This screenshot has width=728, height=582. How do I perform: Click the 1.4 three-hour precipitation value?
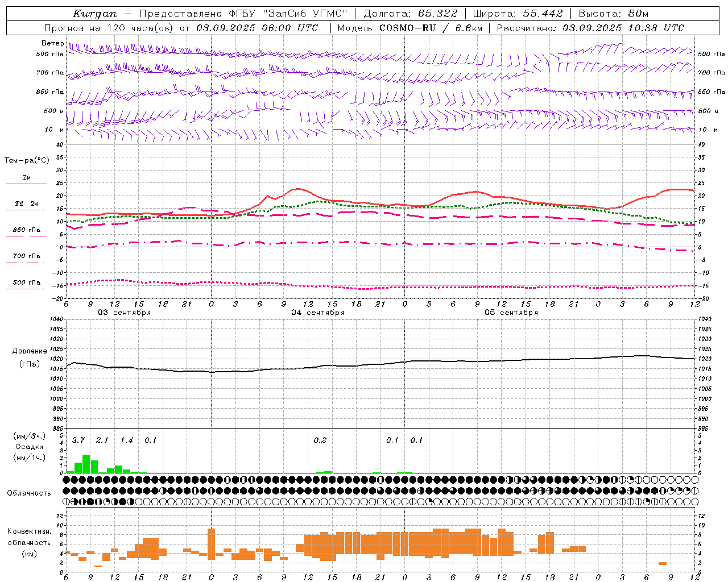pyautogui.click(x=126, y=440)
